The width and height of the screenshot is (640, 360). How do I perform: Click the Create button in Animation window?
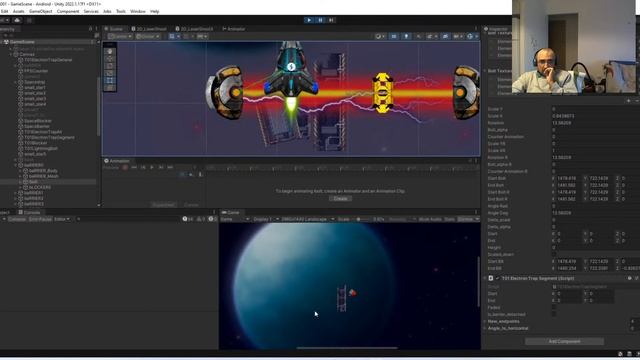(x=340, y=198)
